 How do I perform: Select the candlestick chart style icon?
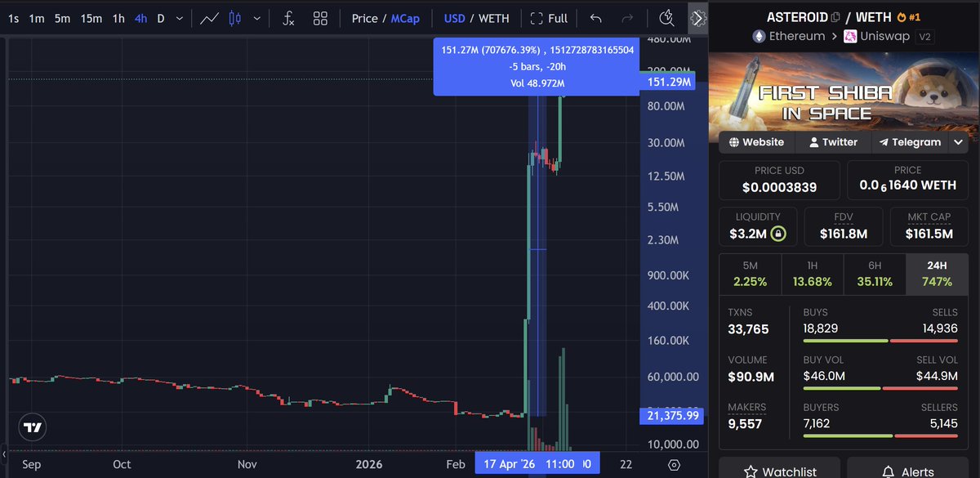(236, 18)
